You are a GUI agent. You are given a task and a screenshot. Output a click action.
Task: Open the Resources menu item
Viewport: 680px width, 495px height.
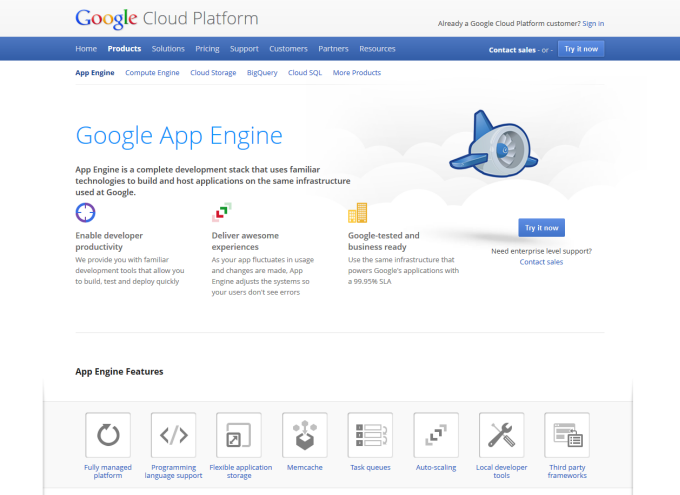(377, 49)
